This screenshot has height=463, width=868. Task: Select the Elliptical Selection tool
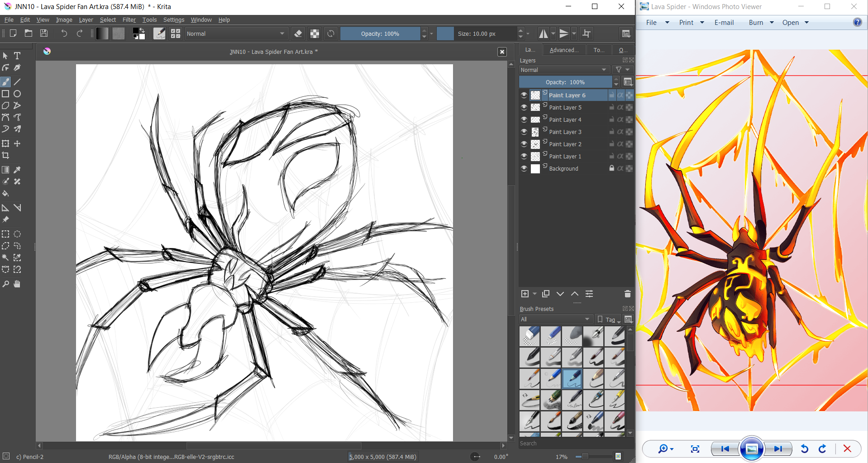(x=17, y=234)
